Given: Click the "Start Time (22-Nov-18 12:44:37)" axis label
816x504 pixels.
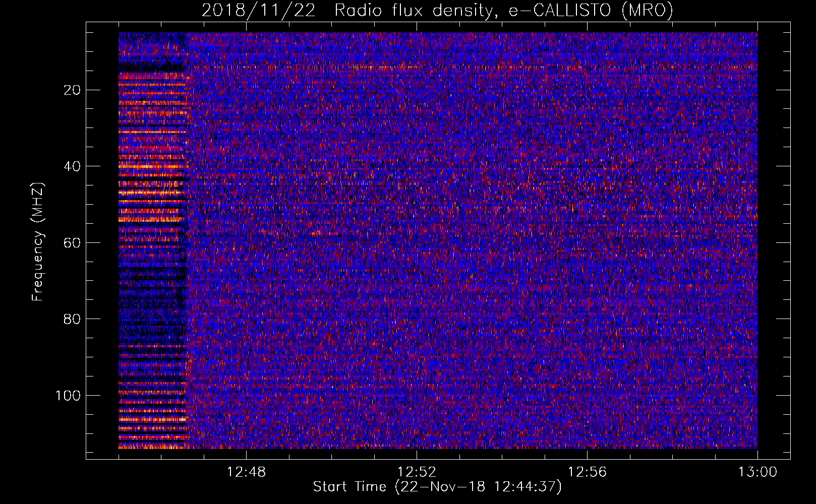Looking at the screenshot, I should (x=437, y=487).
